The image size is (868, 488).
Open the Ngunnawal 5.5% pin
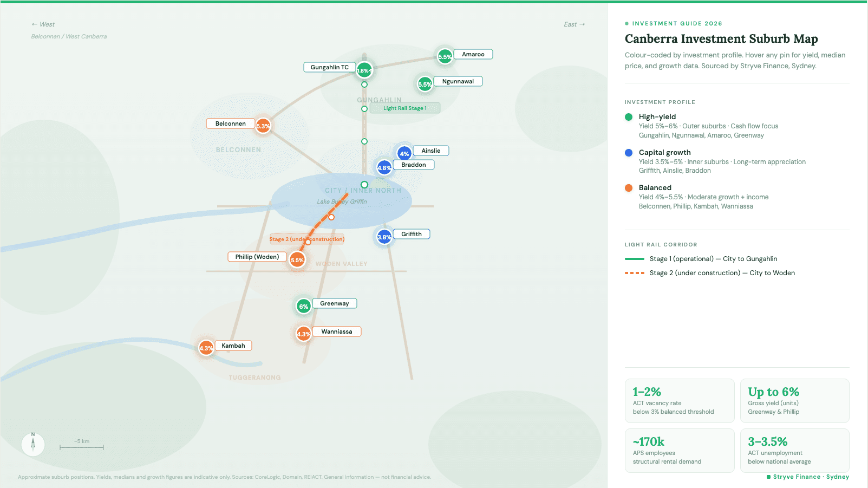[x=425, y=84]
